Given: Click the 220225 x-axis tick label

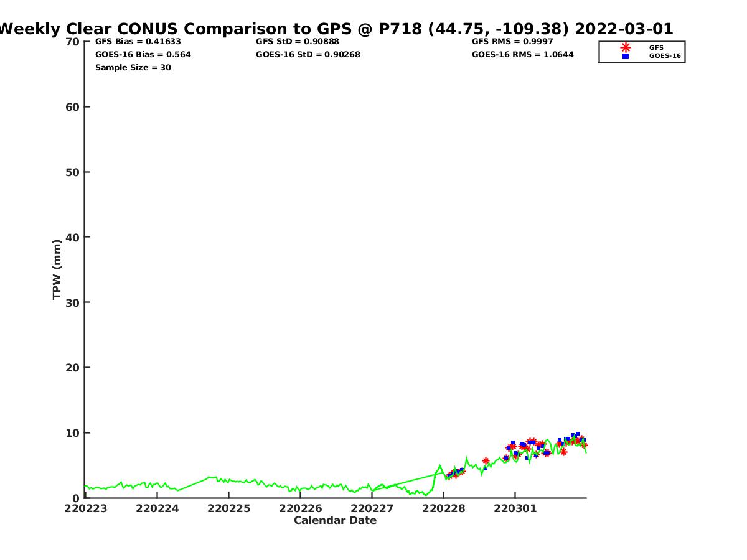Looking at the screenshot, I should pos(230,509).
